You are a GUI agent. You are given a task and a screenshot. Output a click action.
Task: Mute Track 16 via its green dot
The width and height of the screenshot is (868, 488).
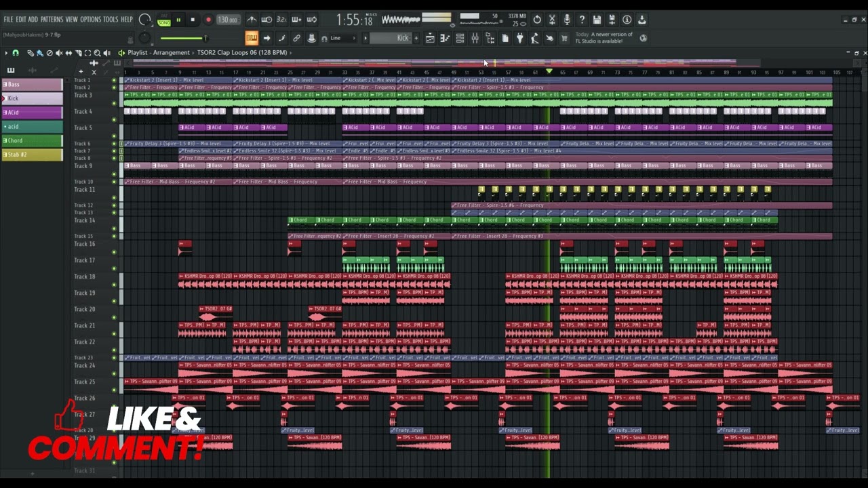(x=114, y=252)
